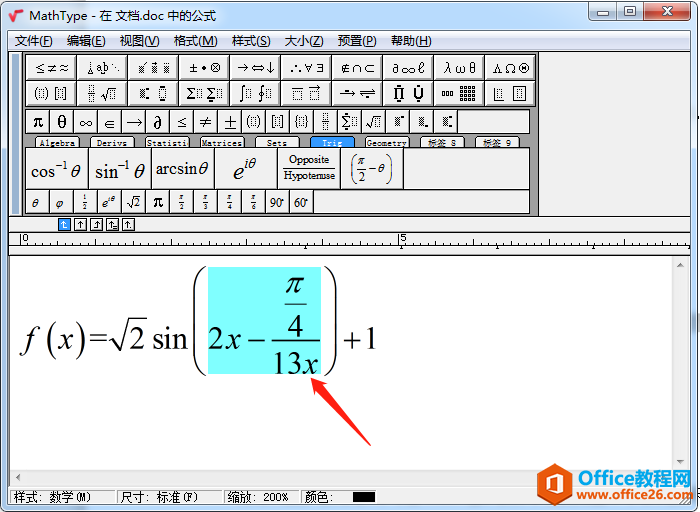The width and height of the screenshot is (700, 512).
Task: Switch to the Statistics tab
Action: 167,143
